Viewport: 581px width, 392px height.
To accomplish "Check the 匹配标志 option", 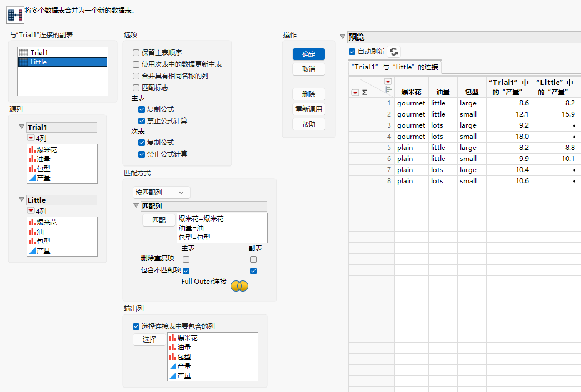I will (136, 88).
